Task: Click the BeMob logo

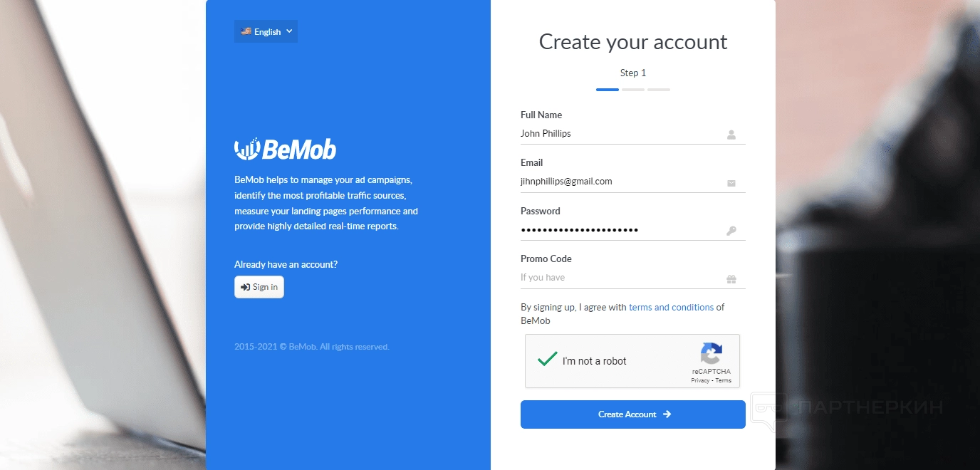Action: click(285, 149)
